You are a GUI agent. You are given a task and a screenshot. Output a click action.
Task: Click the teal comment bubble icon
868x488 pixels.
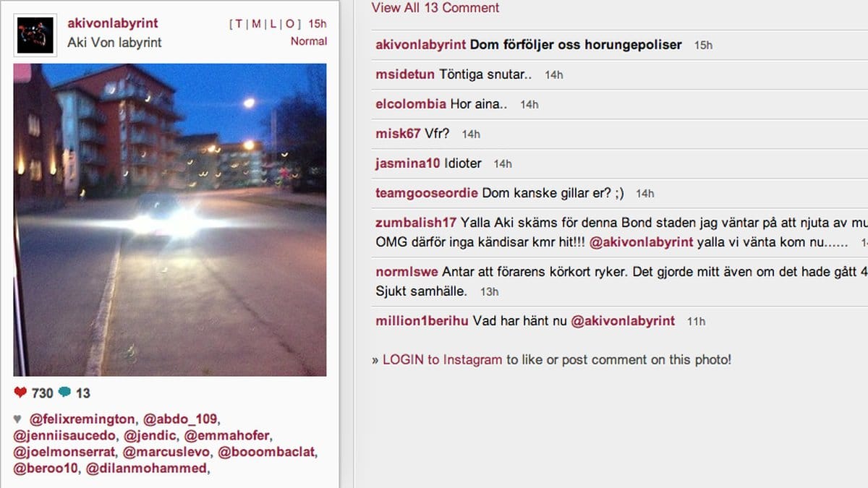[65, 393]
